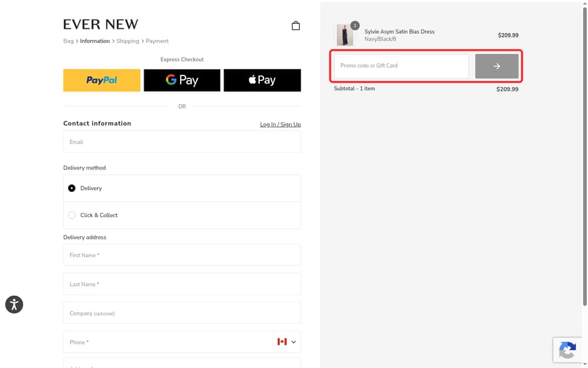Click the Canadian flag country icon

(282, 342)
